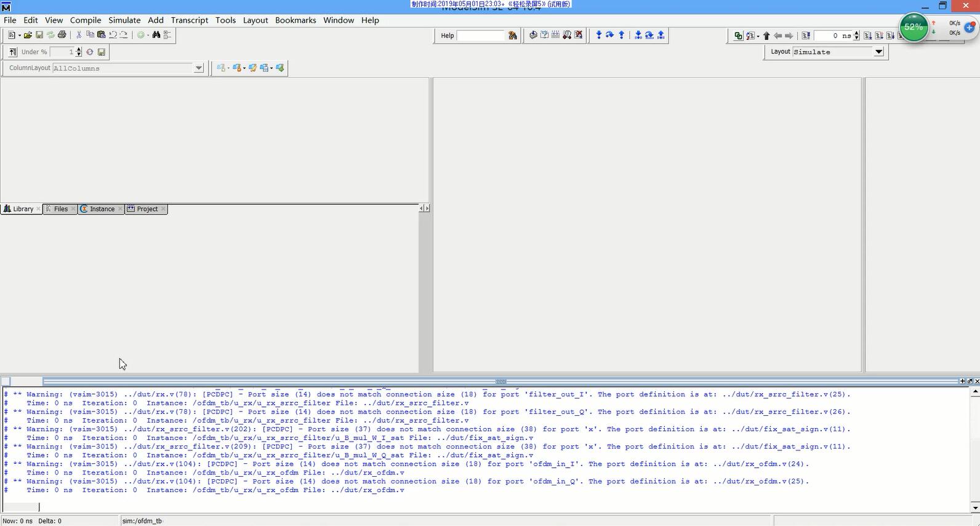Open the orange-marker bookmark dropdown icon

[238, 68]
